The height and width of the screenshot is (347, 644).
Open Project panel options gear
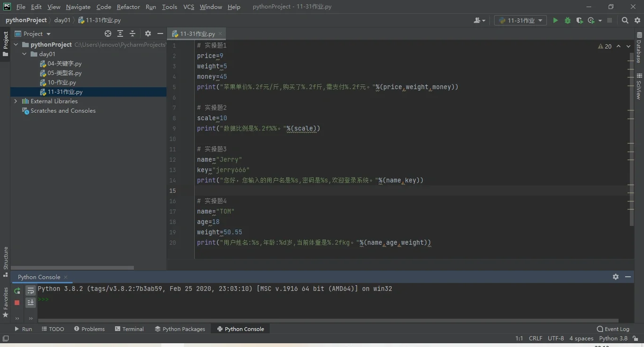[x=148, y=33]
